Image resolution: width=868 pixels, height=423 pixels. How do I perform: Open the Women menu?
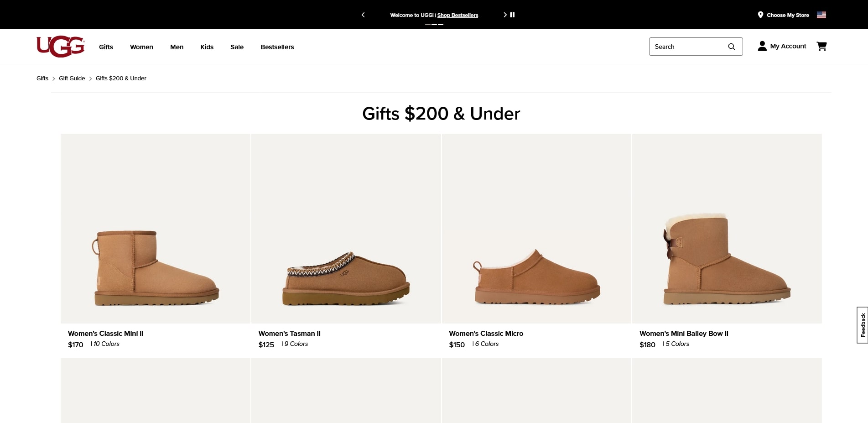(x=141, y=47)
